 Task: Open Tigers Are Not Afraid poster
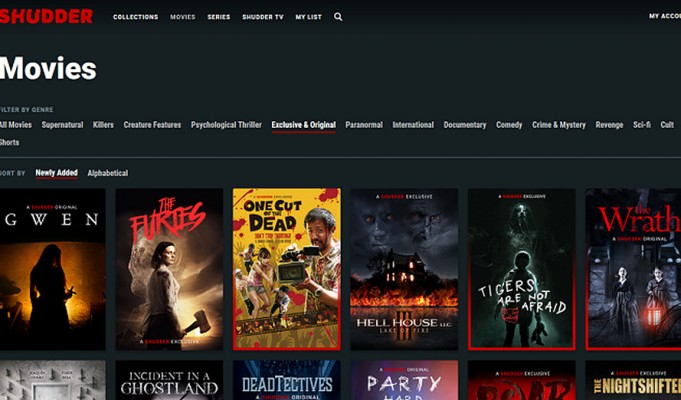pyautogui.click(x=522, y=269)
